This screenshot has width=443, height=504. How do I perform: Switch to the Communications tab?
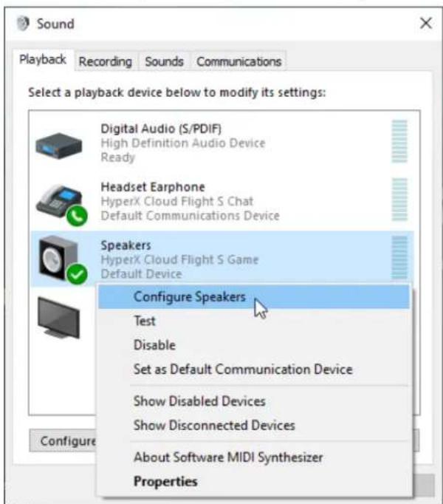pos(238,61)
